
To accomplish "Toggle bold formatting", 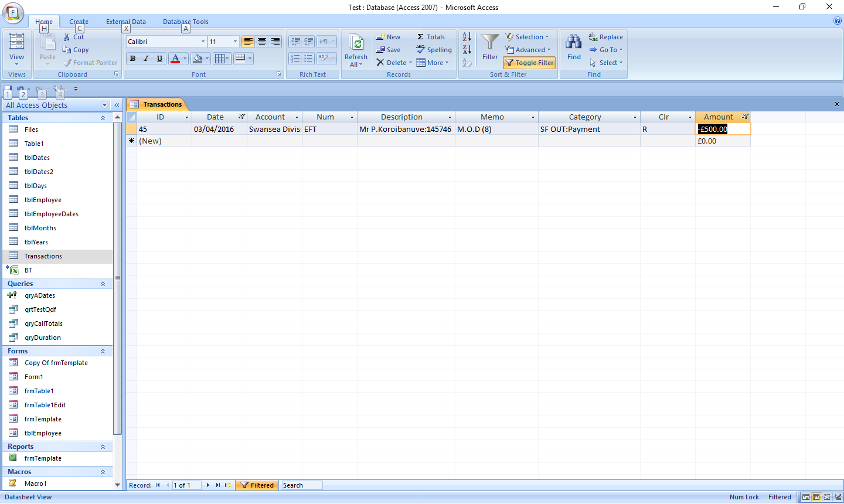I will 132,58.
